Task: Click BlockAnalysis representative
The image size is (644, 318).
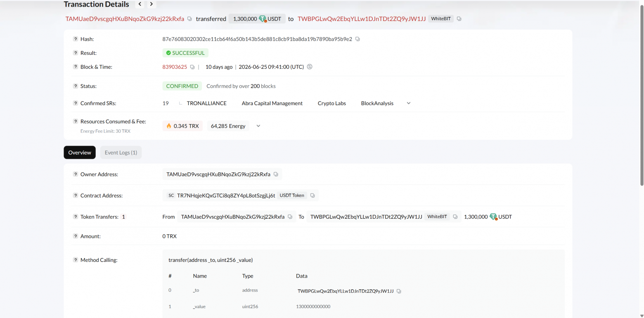Action: (x=377, y=104)
